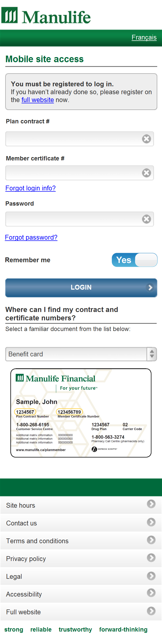Click the Forgot password? link
Screen dimensions: 162x644
point(31,237)
